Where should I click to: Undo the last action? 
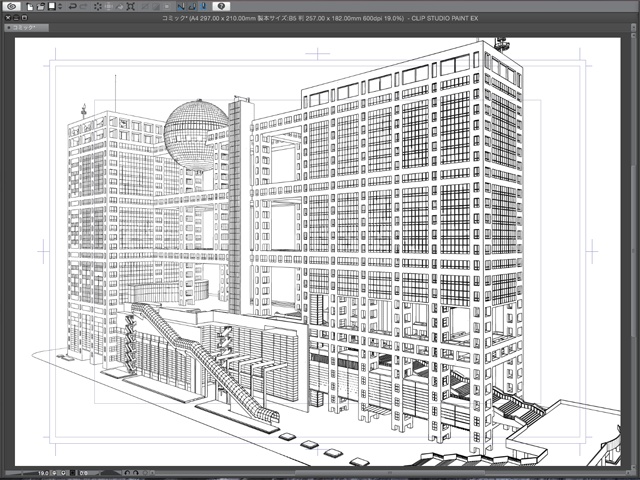pyautogui.click(x=73, y=7)
